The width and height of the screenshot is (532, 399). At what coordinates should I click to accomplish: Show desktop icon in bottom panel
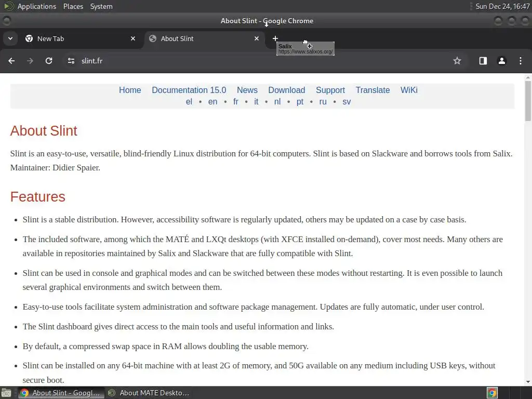click(6, 393)
